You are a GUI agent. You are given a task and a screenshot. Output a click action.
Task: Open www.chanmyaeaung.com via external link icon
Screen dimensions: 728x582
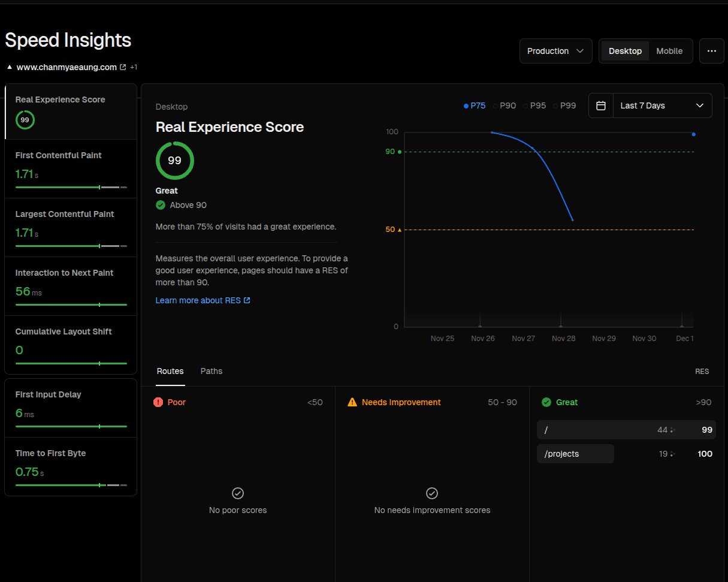tap(123, 67)
